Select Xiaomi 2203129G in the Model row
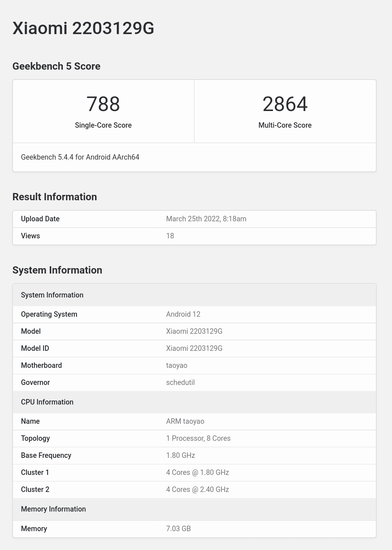Image resolution: width=392 pixels, height=550 pixels. (x=194, y=331)
